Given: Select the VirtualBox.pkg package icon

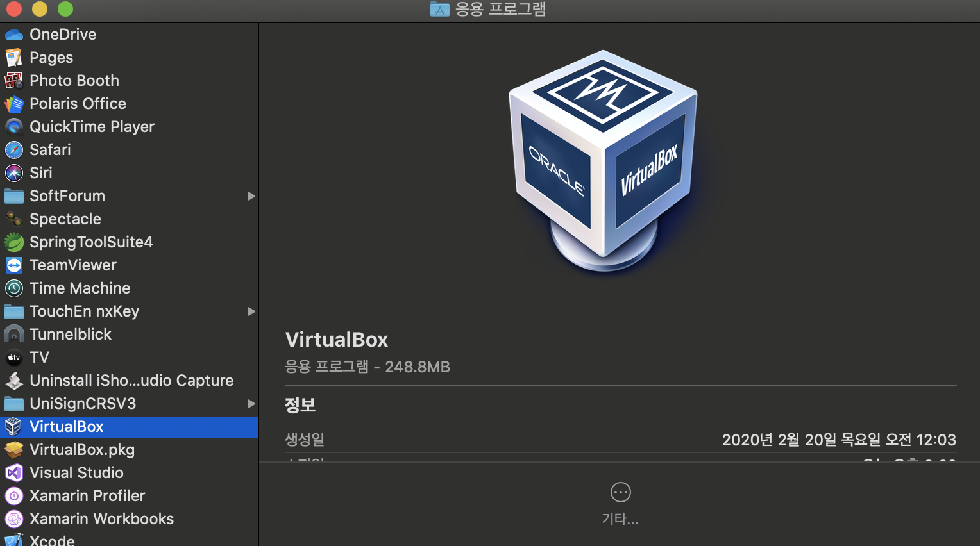Looking at the screenshot, I should click(x=14, y=450).
